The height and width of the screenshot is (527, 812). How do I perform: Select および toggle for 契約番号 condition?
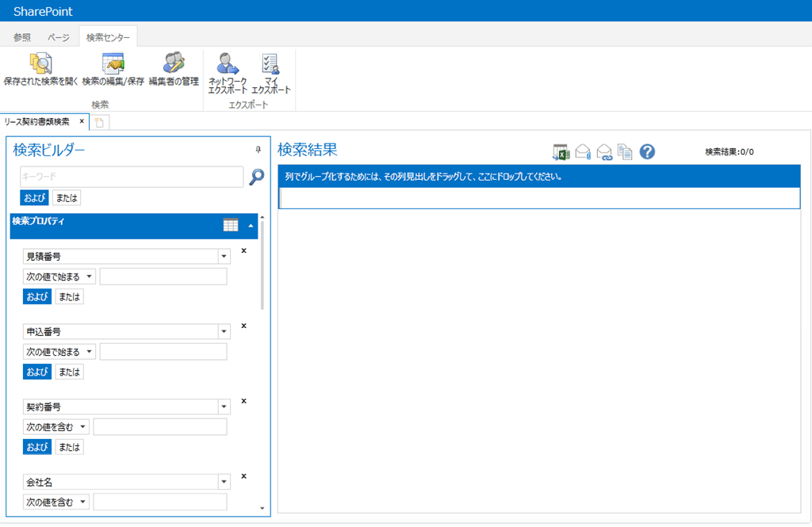point(36,447)
